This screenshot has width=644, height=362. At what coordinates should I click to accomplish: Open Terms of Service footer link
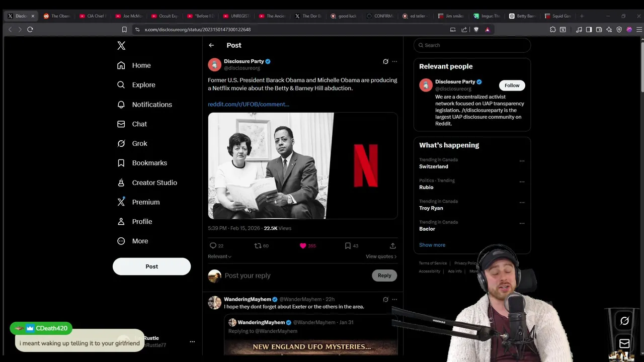[x=433, y=263]
